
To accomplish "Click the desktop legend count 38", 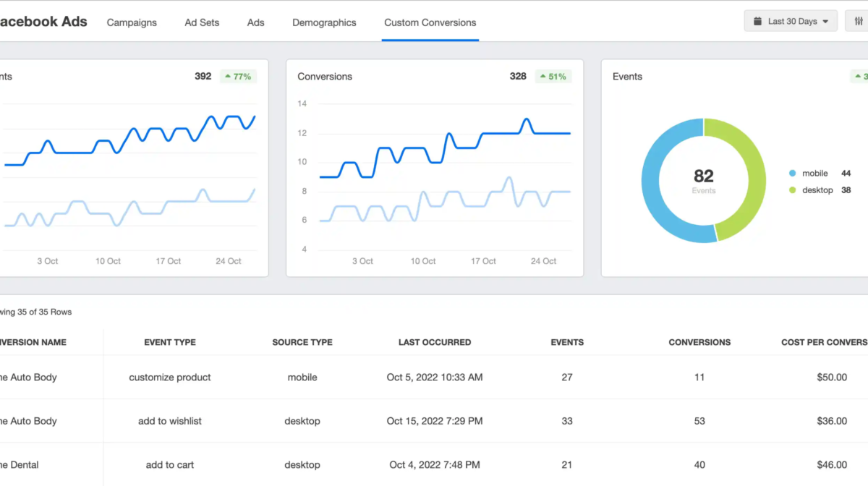I will click(846, 190).
